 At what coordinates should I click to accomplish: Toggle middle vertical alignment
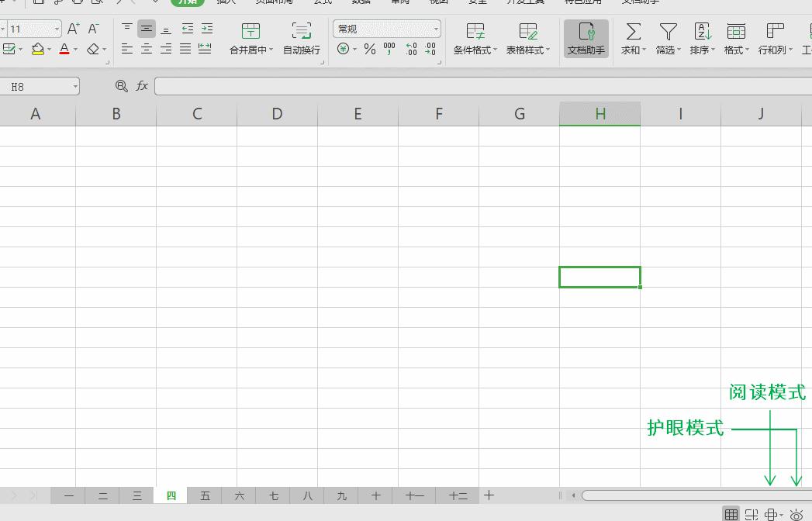[x=147, y=29]
